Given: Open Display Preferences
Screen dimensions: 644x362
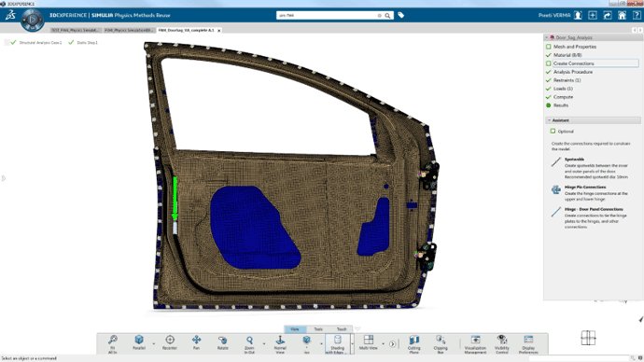Looking at the screenshot, I should 528,344.
